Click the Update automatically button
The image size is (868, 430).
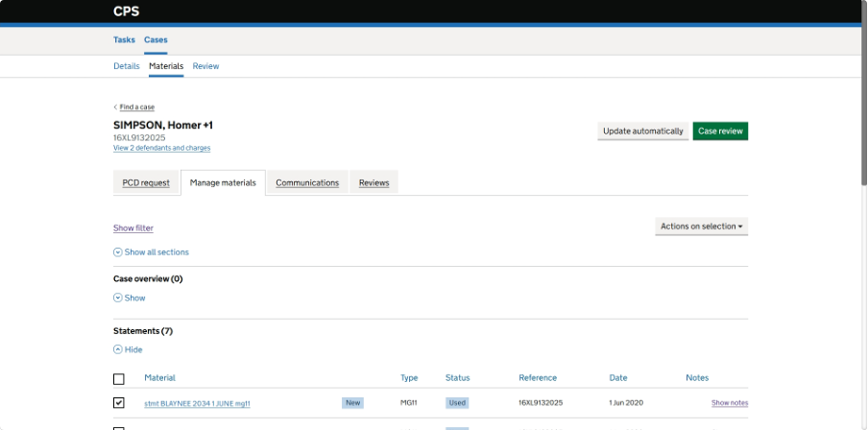pyautogui.click(x=642, y=131)
